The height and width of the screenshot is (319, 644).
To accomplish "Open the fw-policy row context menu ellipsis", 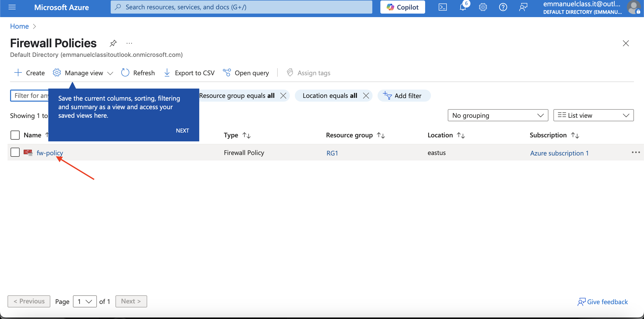I will 636,152.
